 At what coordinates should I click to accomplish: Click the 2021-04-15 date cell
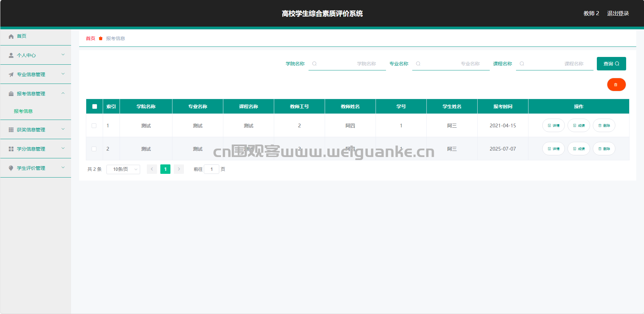(x=503, y=126)
